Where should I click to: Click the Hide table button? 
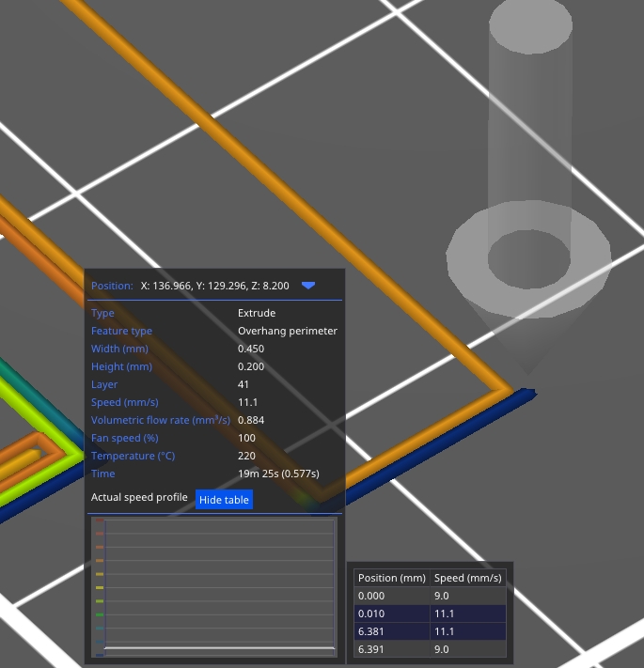(x=224, y=500)
